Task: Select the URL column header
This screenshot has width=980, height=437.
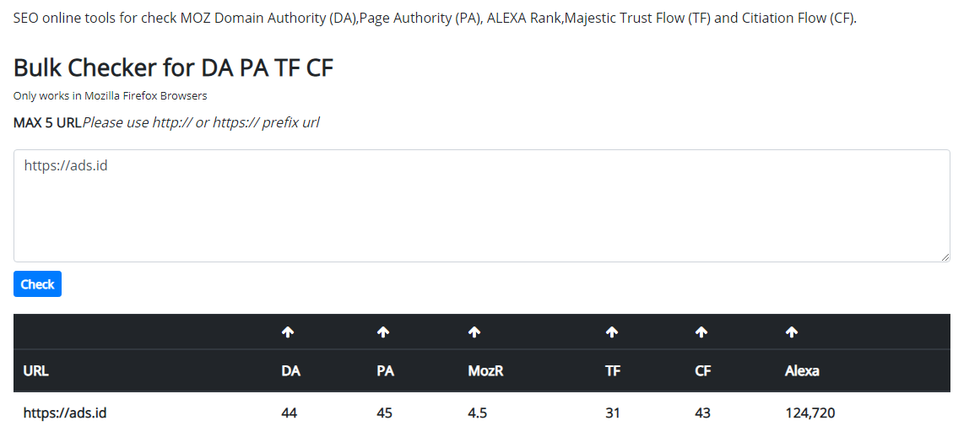Action: pyautogui.click(x=36, y=370)
